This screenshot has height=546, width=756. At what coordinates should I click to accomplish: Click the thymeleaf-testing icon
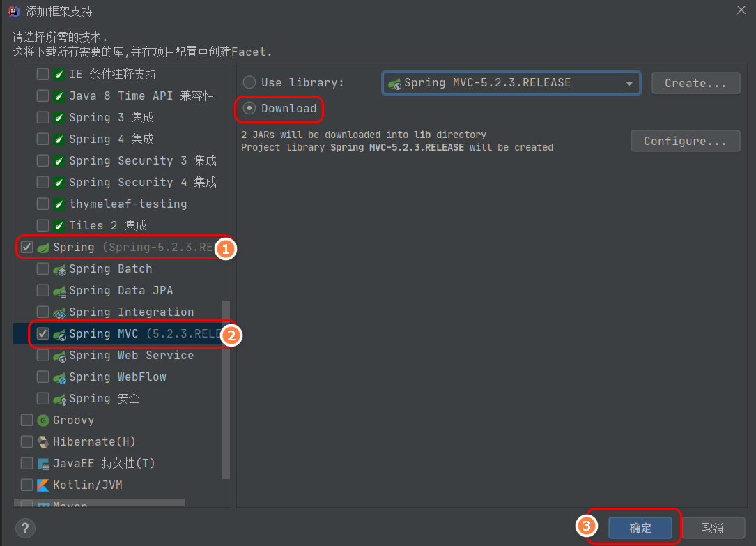click(59, 204)
